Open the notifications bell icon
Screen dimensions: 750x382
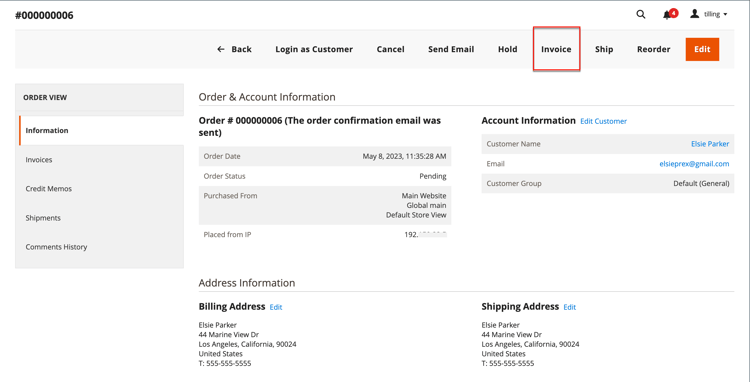[667, 15]
